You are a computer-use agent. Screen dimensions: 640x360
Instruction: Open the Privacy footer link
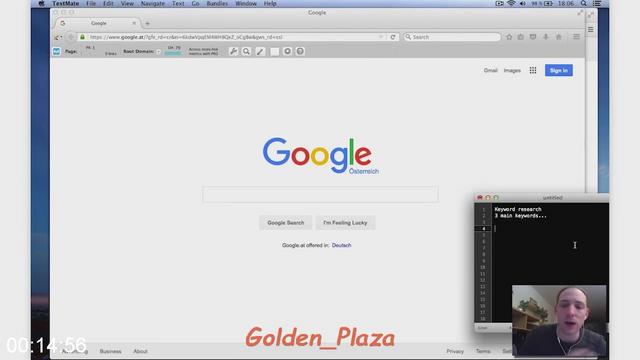point(455,351)
